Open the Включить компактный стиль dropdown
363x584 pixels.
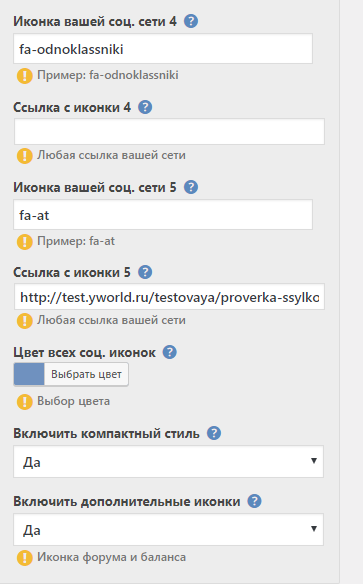point(168,461)
